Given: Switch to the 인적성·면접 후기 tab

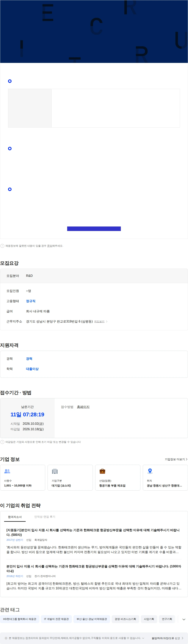Looking at the screenshot, I should click(45, 516).
